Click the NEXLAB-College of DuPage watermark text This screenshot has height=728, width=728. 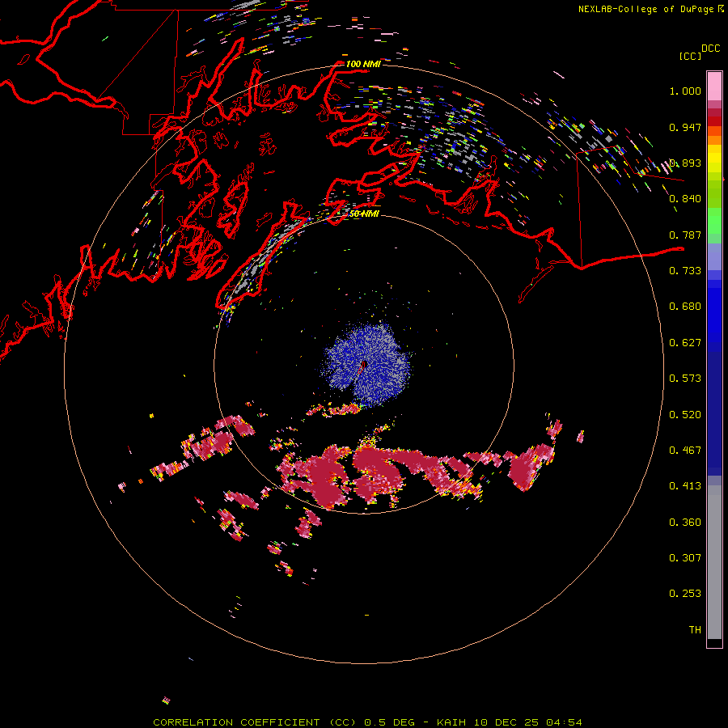pyautogui.click(x=645, y=9)
